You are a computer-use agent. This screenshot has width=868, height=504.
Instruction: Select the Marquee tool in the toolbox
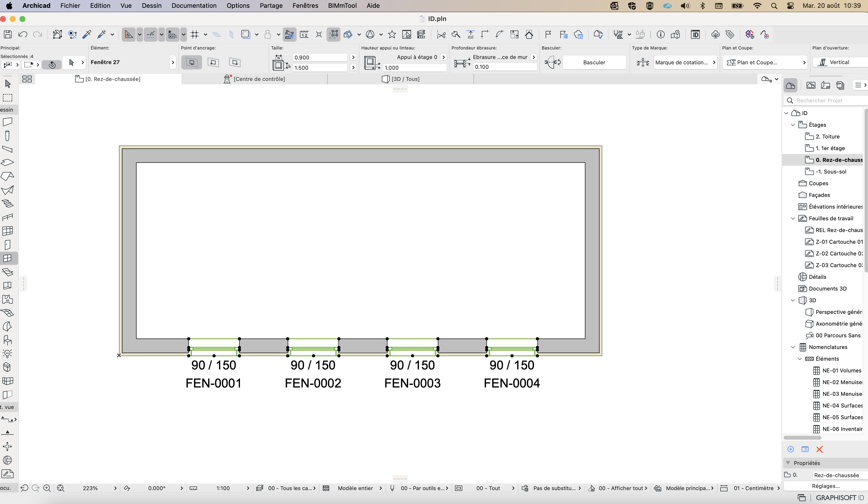pyautogui.click(x=8, y=98)
